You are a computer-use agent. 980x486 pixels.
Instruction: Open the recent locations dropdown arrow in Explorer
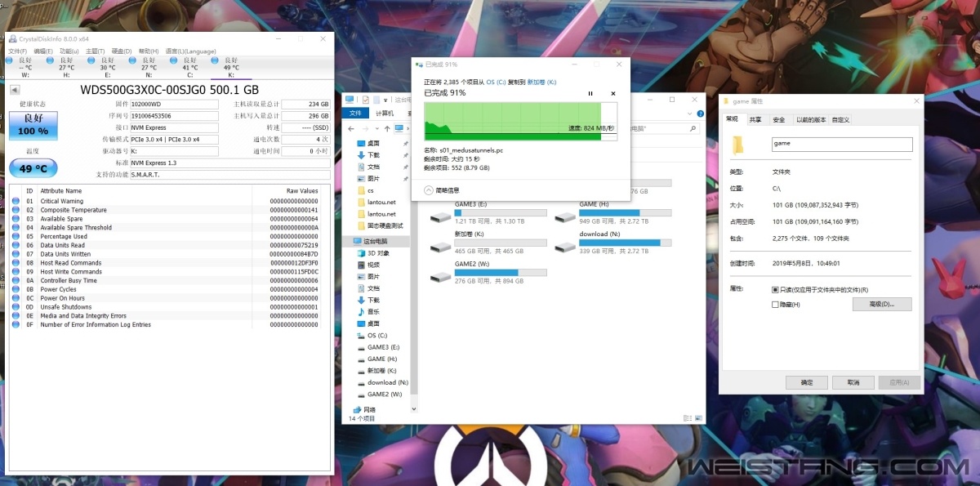tap(376, 129)
